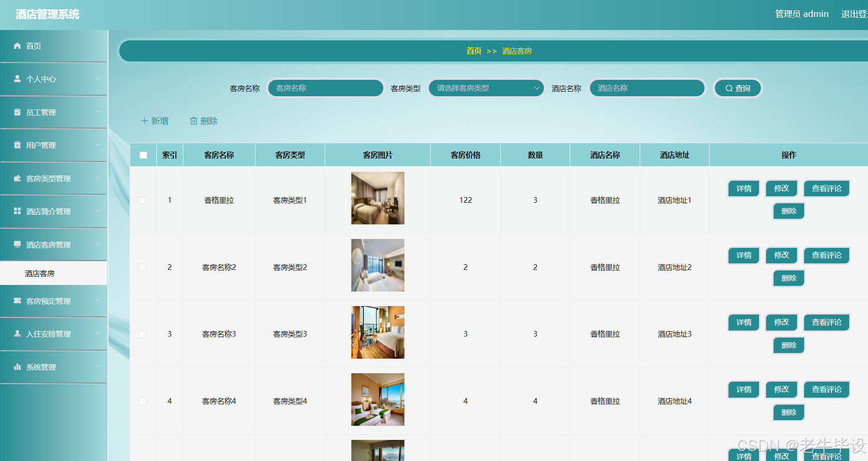Viewport: 868px width, 461px height.
Task: Click the 酒店管理系统 title
Action: pos(47,15)
